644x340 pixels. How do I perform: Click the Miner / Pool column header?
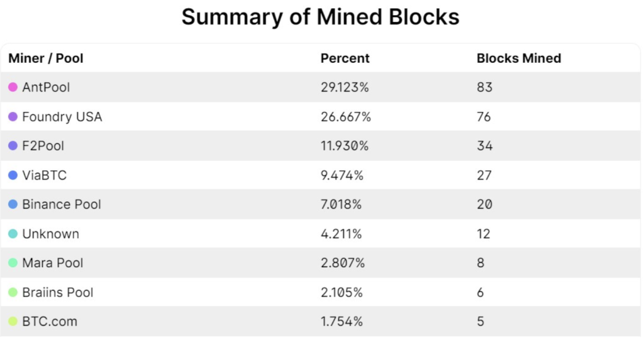tap(46, 58)
